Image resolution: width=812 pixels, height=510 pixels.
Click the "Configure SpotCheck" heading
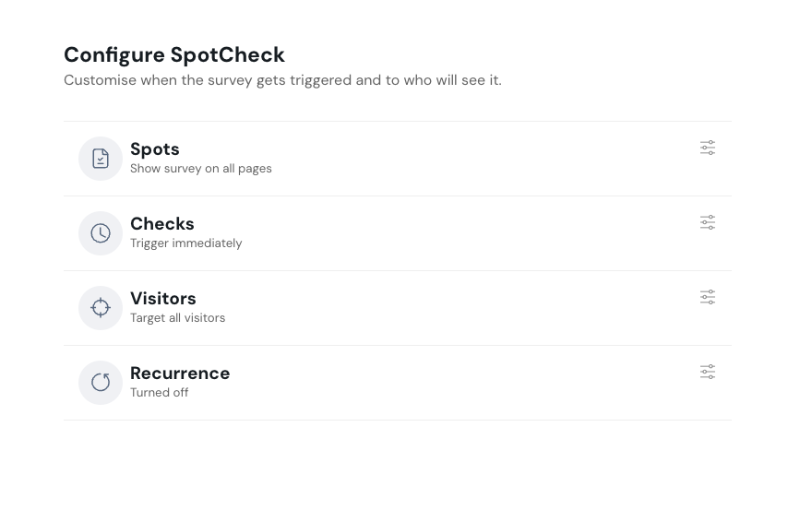(174, 55)
